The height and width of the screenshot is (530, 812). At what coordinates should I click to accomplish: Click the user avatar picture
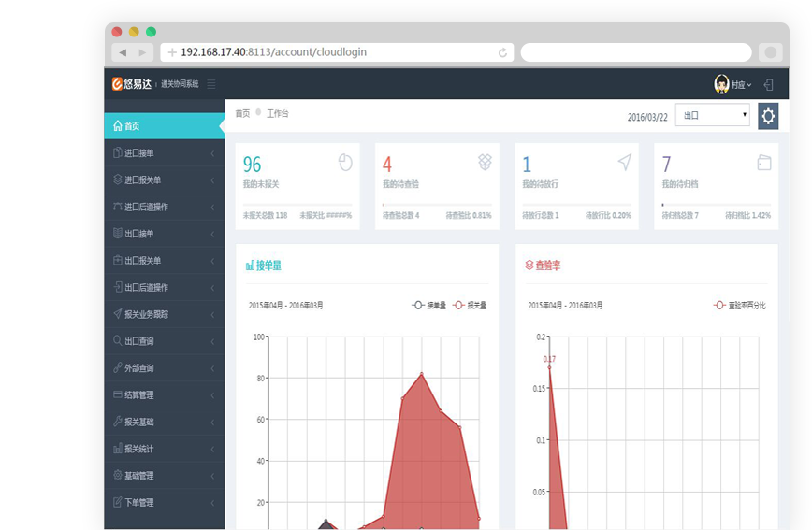click(x=721, y=84)
